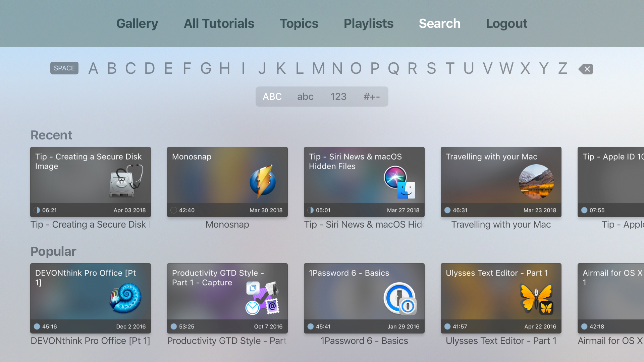Open the Gallery tab
The image size is (644, 362).
pyautogui.click(x=137, y=23)
